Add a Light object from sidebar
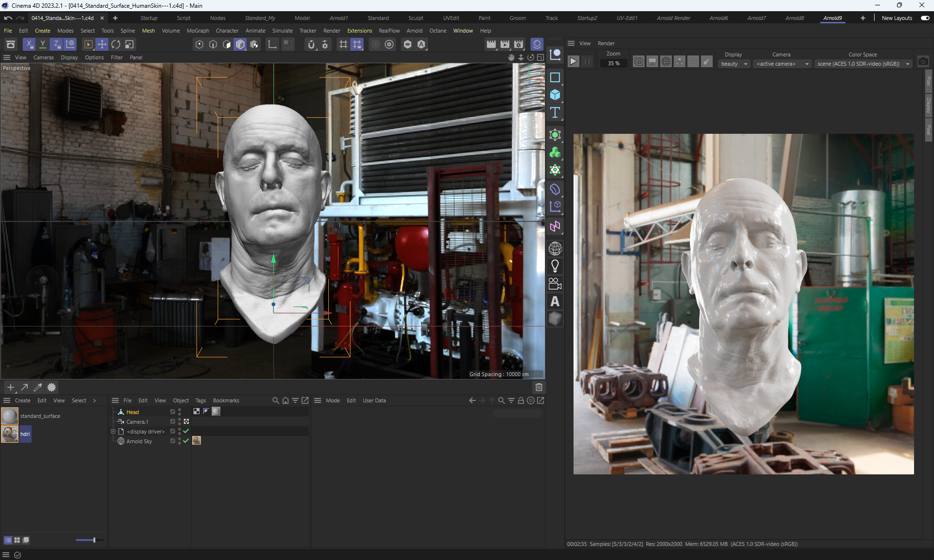Viewport: 934px width, 560px height. click(555, 266)
